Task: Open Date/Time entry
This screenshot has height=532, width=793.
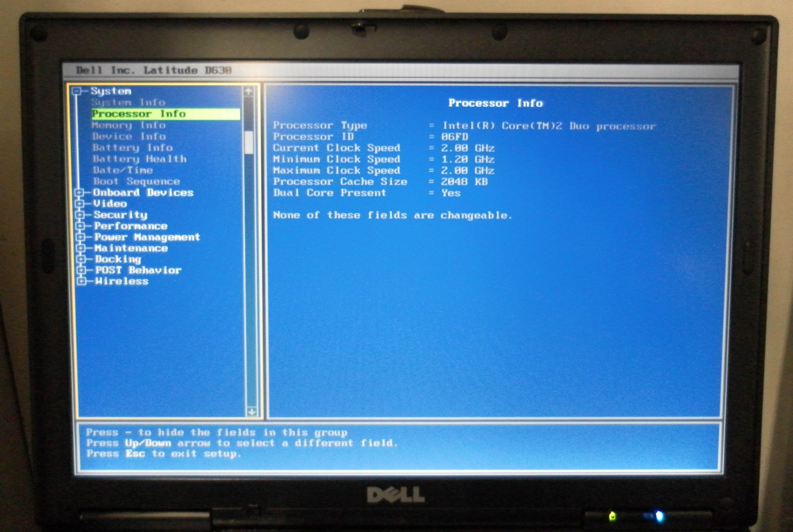Action: (123, 170)
